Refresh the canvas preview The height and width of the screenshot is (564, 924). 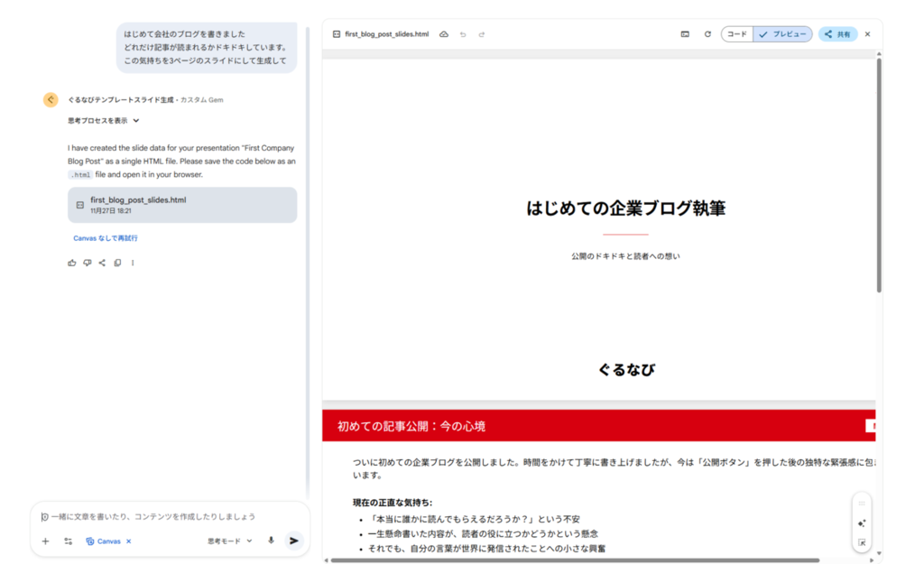pos(707,34)
